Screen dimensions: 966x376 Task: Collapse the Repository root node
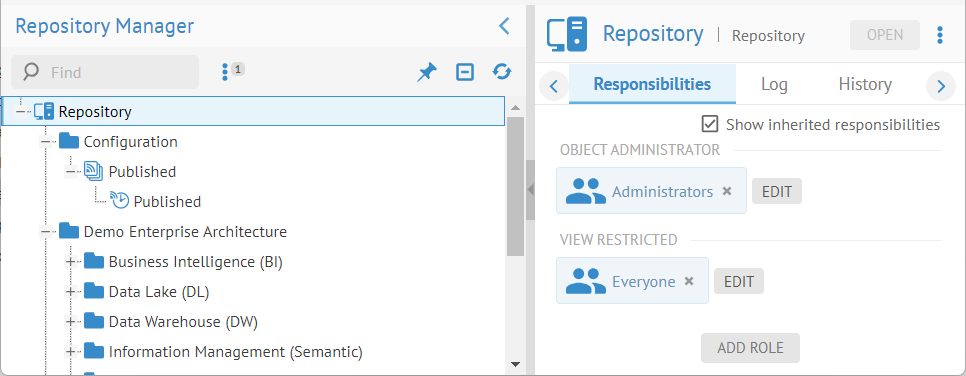click(20, 112)
